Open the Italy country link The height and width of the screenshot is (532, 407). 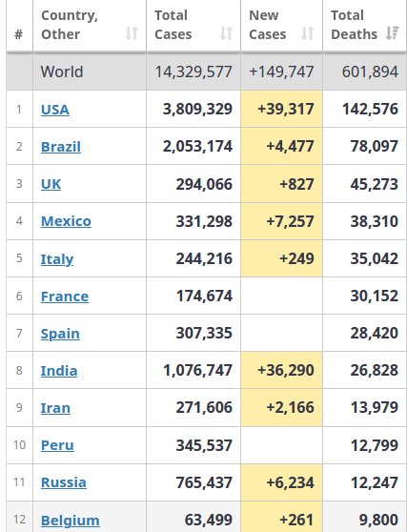click(57, 259)
